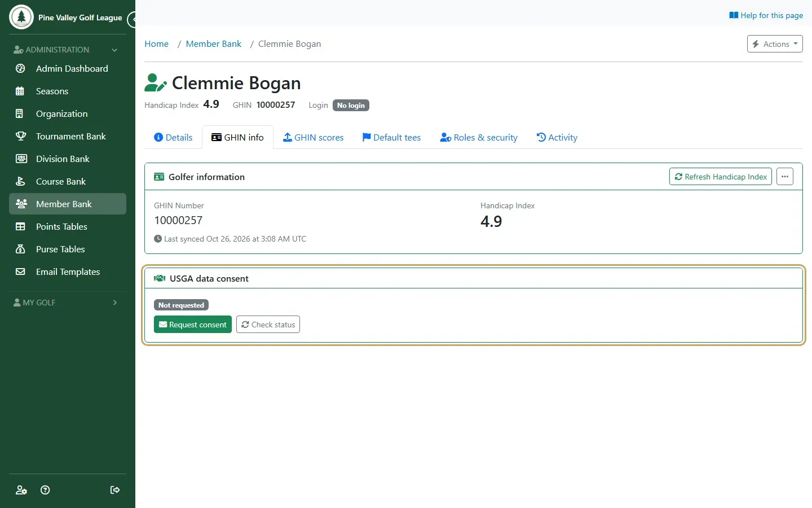Open Organization page in sidebar
The image size is (812, 508).
[x=68, y=113]
